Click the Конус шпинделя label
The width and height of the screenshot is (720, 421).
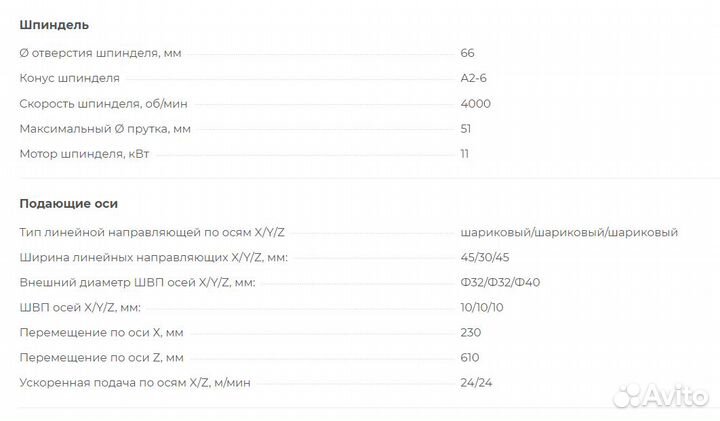pos(70,78)
